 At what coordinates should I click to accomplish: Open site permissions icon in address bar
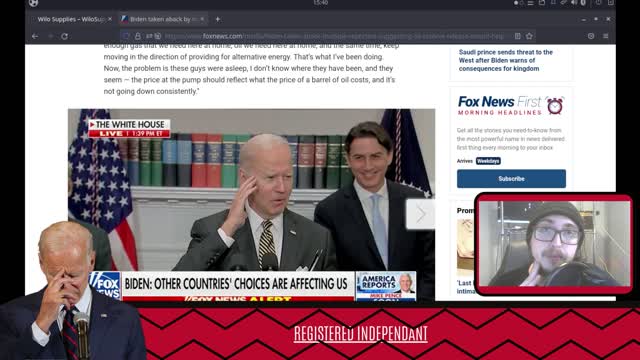click(149, 36)
